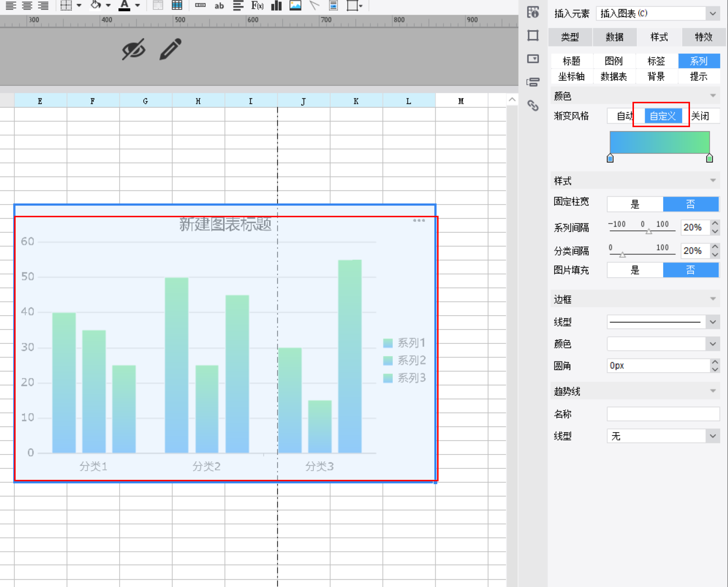The height and width of the screenshot is (587, 728).
Task: Insert image with picture toolbar icon
Action: (x=295, y=5)
